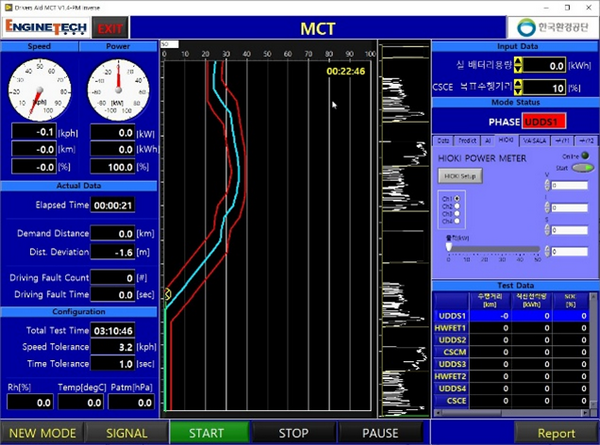Select the HIOKI tab
The width and height of the screenshot is (600, 445).
(506, 140)
